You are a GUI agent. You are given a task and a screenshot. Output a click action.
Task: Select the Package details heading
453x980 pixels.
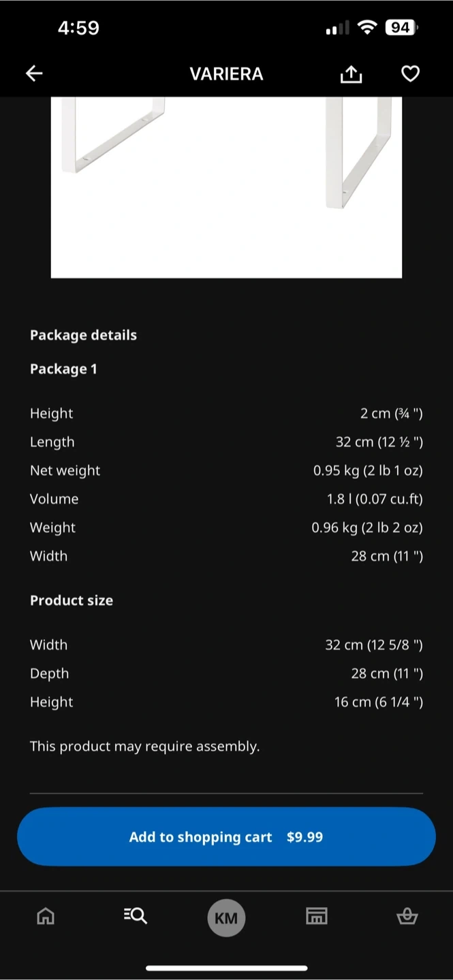point(83,335)
